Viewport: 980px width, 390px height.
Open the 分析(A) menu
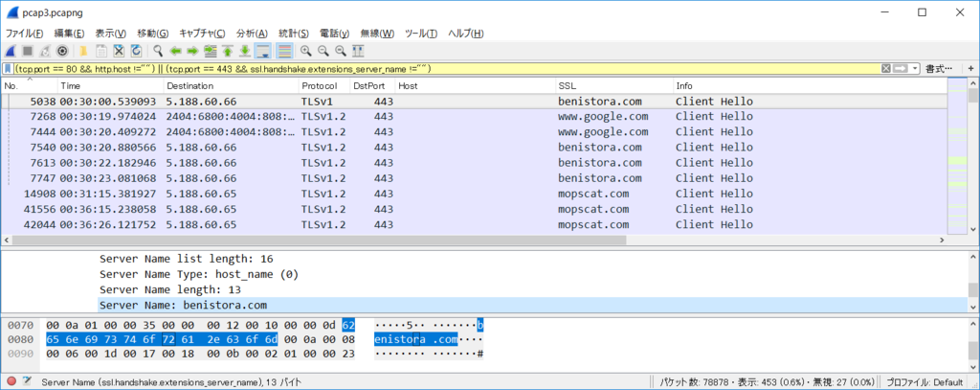coord(252,34)
